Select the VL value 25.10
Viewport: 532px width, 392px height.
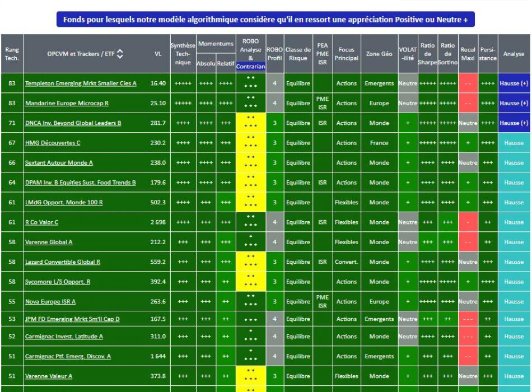[x=158, y=103]
